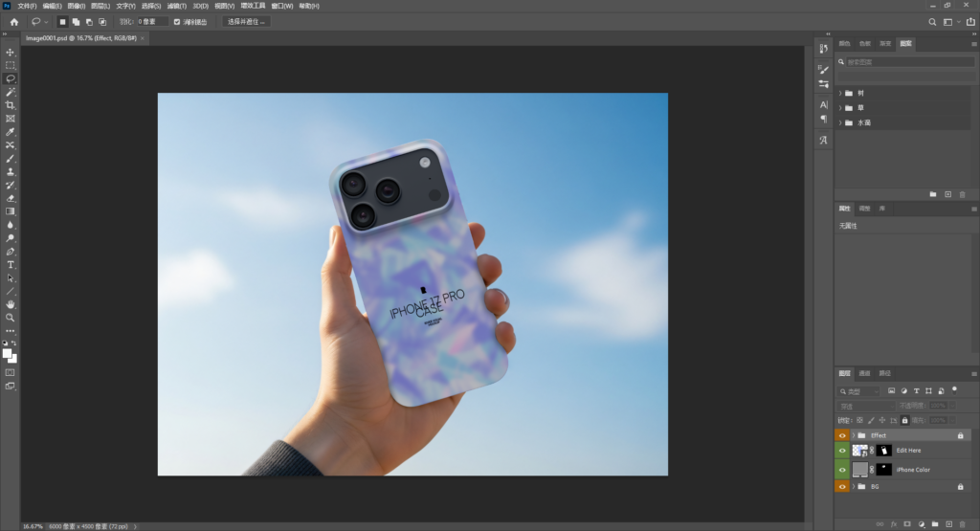Click the Home icon in options bar
The height and width of the screenshot is (531, 980).
tap(14, 22)
